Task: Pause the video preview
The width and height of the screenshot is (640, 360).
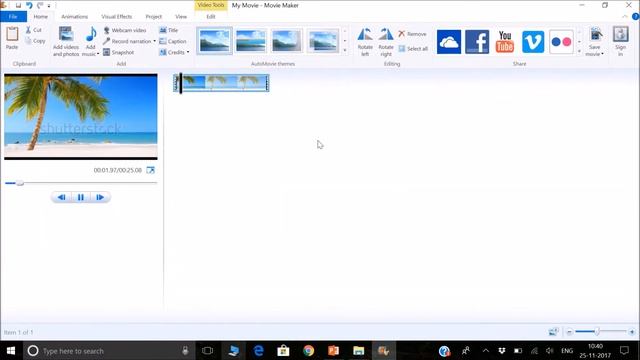Action: pyautogui.click(x=81, y=197)
